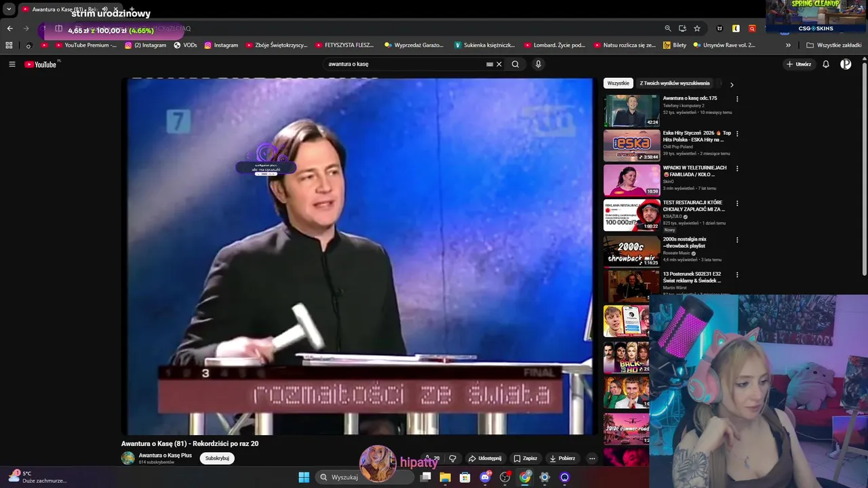The width and height of the screenshot is (868, 488).
Task: Open File Explorer from the taskbar
Action: [446, 477]
